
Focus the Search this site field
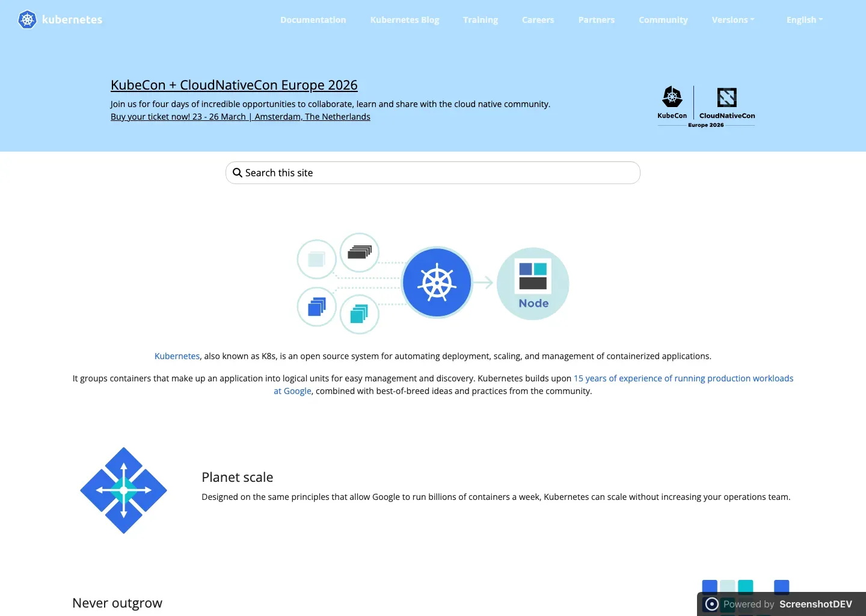pos(433,173)
